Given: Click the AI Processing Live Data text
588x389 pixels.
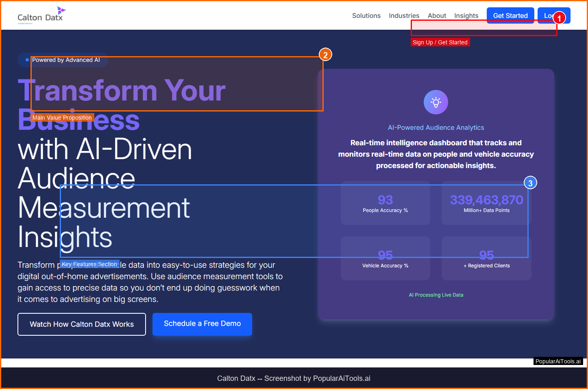Looking at the screenshot, I should click(436, 295).
